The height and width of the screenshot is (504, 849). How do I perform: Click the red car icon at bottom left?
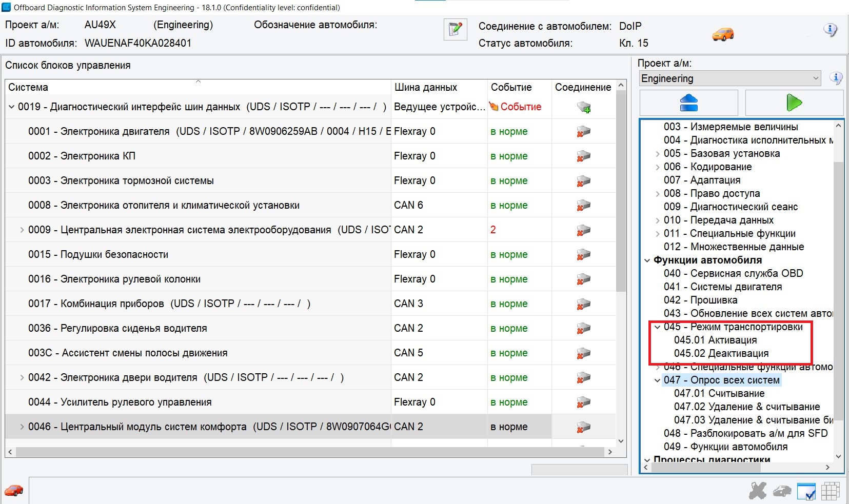[x=14, y=491]
